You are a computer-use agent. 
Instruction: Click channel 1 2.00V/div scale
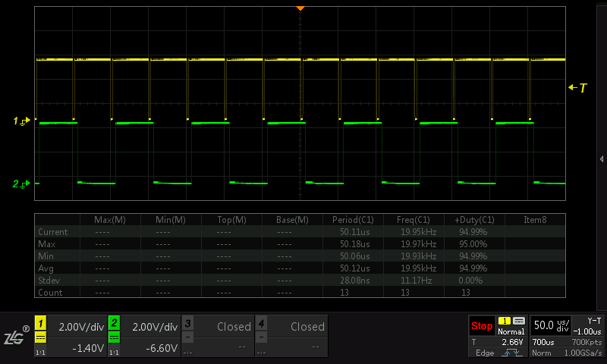(81, 327)
